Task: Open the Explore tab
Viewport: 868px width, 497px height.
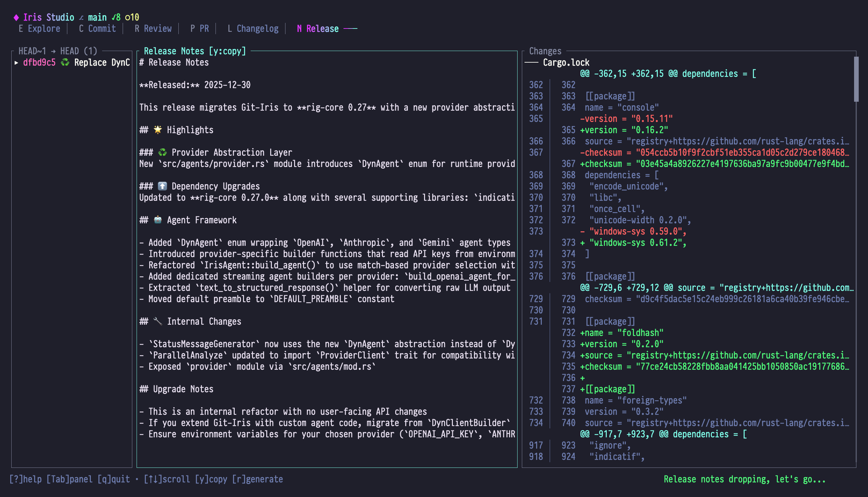Action: click(39, 29)
